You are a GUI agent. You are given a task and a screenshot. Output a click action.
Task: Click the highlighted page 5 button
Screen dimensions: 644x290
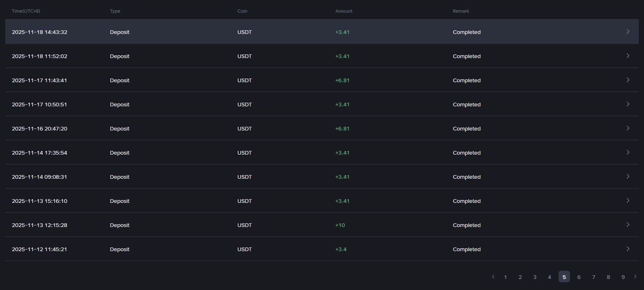pyautogui.click(x=564, y=277)
